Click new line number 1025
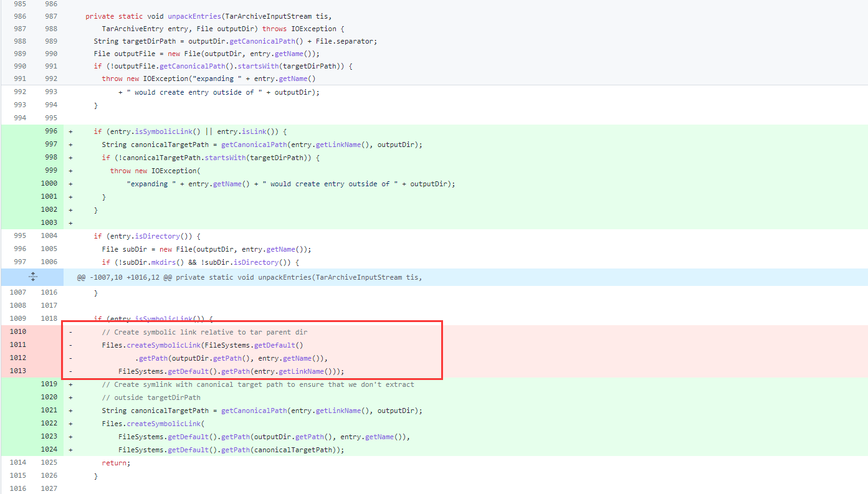 point(49,462)
